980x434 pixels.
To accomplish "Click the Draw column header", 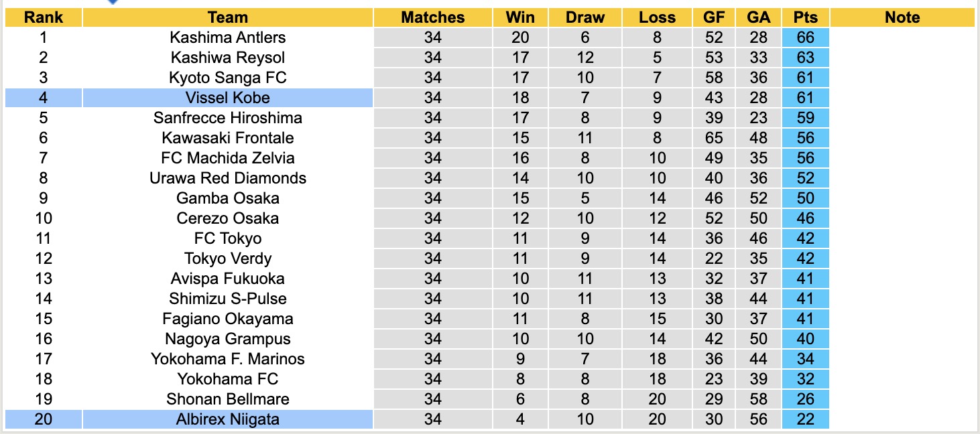I will coord(585,17).
